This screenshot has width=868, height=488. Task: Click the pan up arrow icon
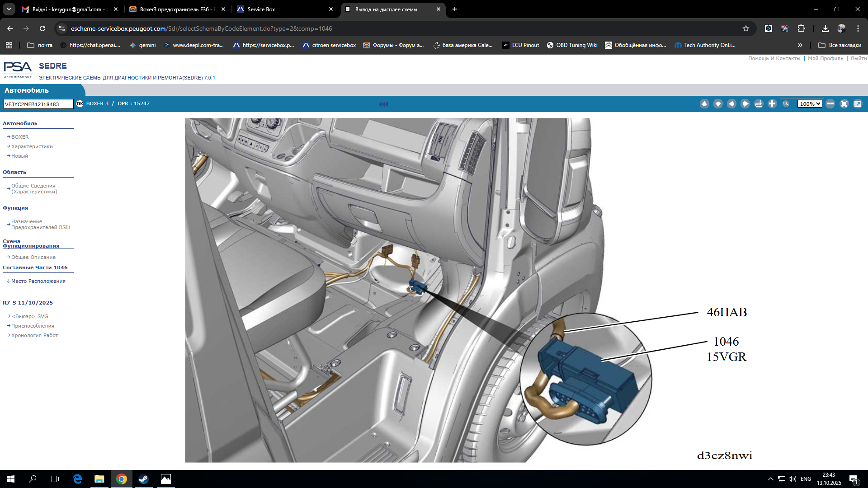click(x=704, y=104)
